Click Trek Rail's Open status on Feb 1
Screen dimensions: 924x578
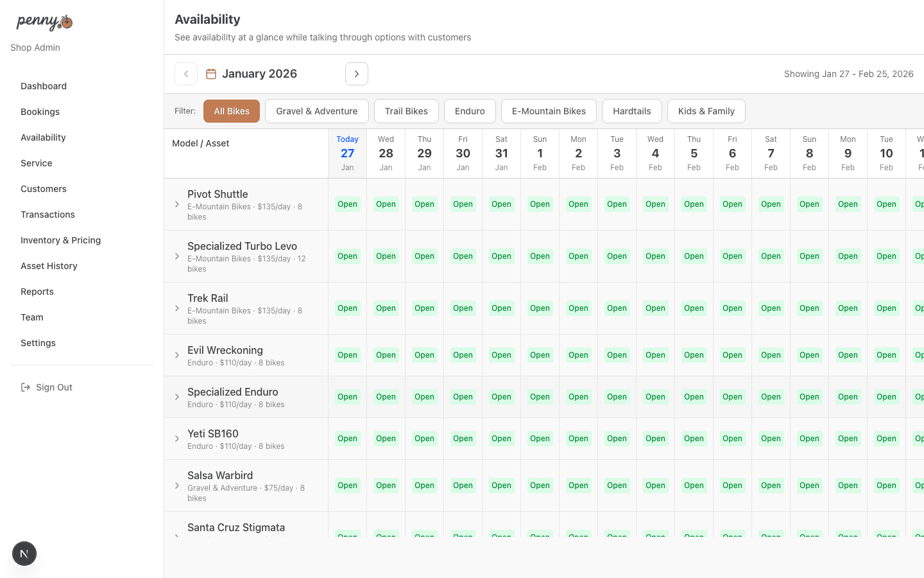tap(540, 308)
